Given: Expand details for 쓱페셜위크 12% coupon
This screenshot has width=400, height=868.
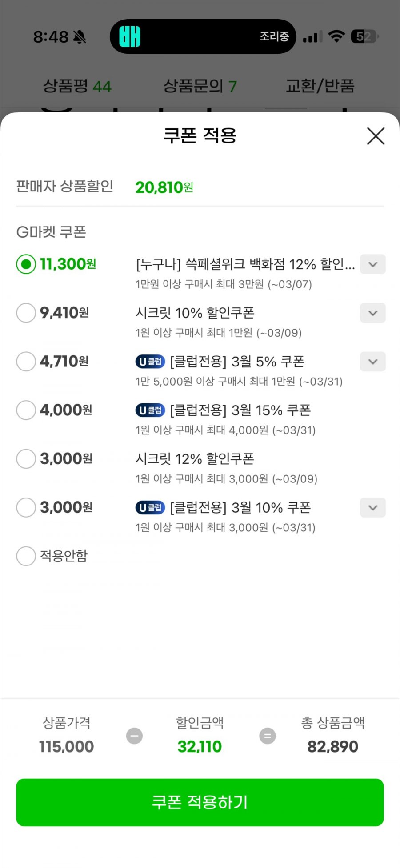Looking at the screenshot, I should pyautogui.click(x=372, y=264).
